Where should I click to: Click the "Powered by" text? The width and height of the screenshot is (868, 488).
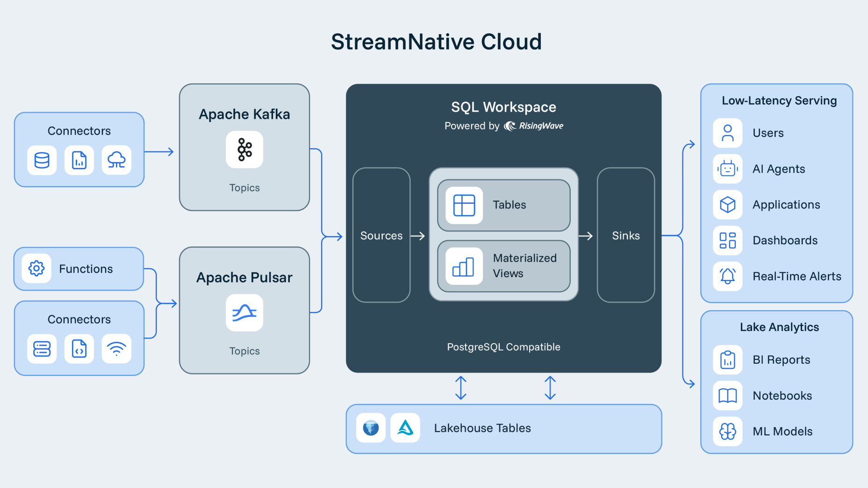pyautogui.click(x=472, y=126)
